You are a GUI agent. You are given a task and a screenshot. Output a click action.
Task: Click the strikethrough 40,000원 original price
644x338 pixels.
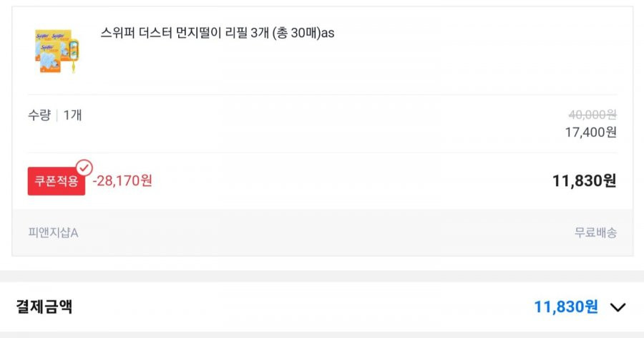pyautogui.click(x=592, y=115)
